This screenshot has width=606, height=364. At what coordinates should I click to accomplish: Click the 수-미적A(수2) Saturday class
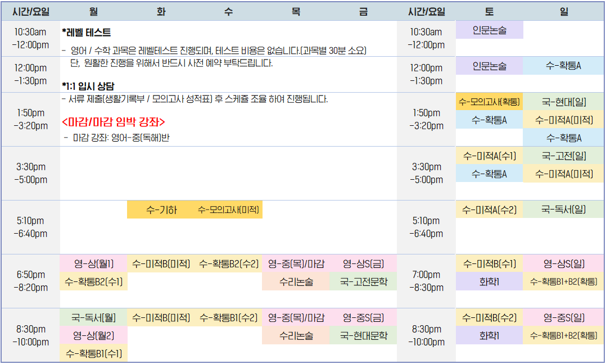pyautogui.click(x=489, y=210)
